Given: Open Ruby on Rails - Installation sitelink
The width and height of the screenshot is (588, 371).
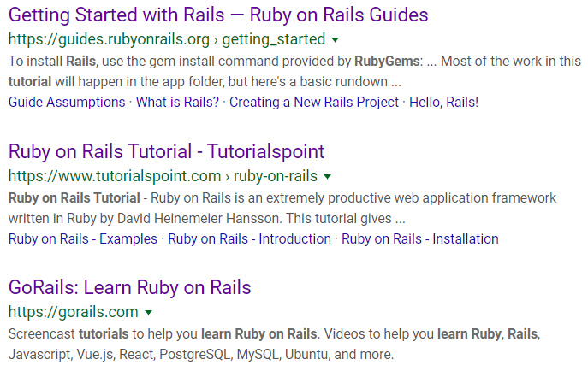Looking at the screenshot, I should click(420, 238).
